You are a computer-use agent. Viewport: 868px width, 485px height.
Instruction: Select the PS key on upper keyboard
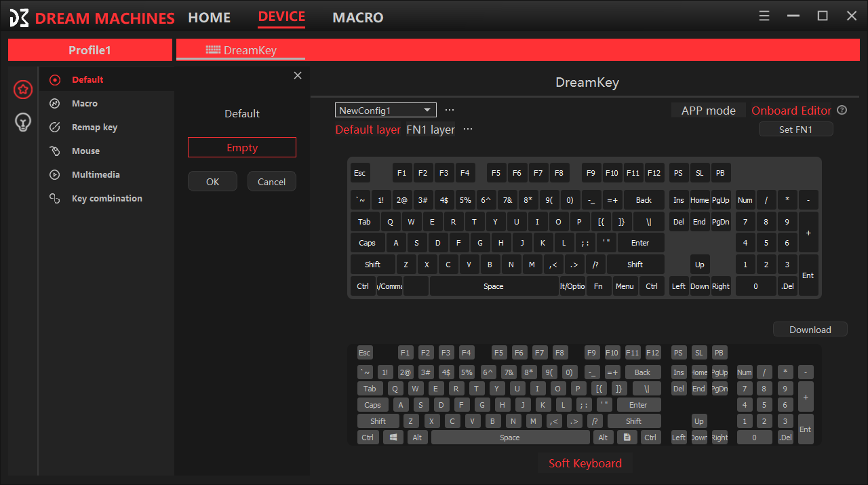(678, 173)
